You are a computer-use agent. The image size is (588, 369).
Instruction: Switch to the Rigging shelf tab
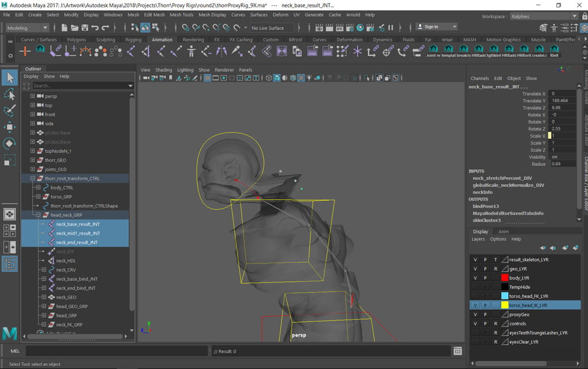(133, 40)
